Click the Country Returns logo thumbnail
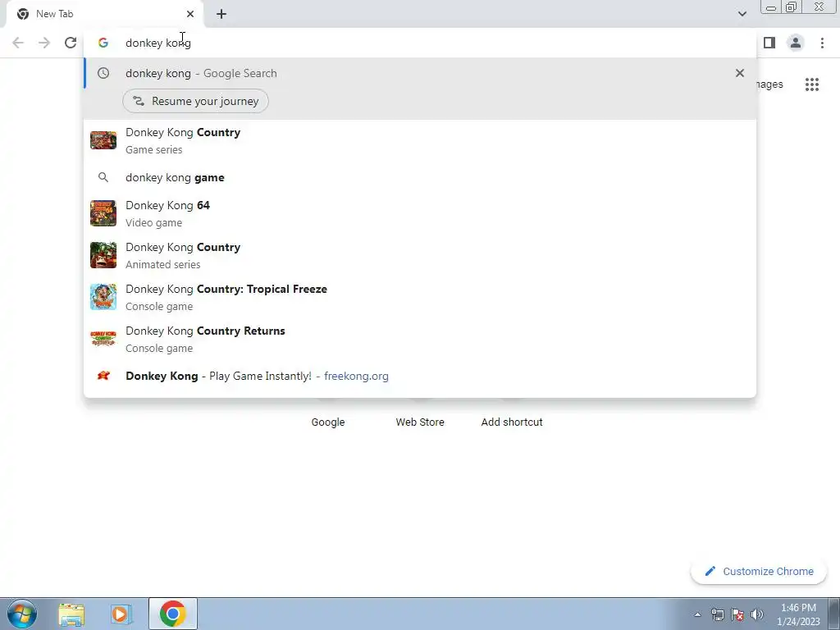This screenshot has height=630, width=840. coord(103,339)
